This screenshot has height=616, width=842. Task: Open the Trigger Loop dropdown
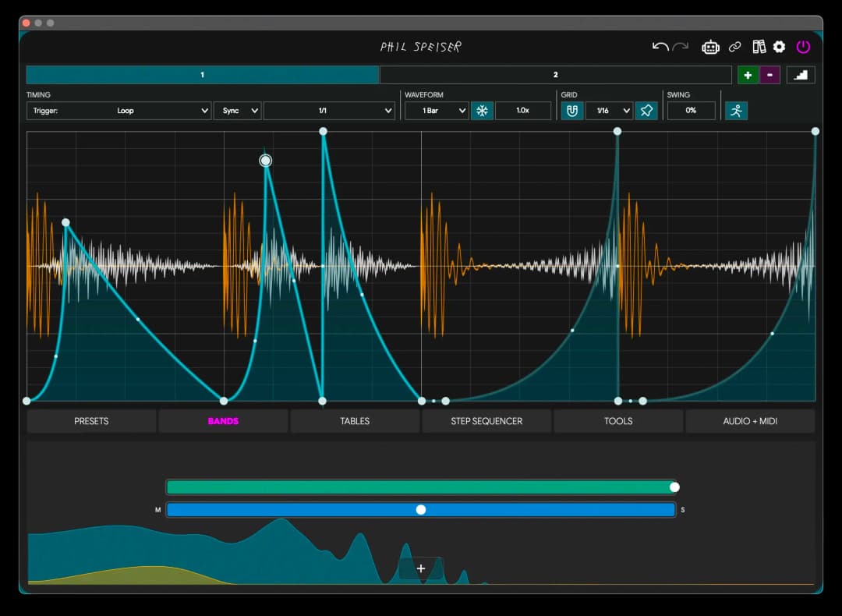pyautogui.click(x=119, y=111)
